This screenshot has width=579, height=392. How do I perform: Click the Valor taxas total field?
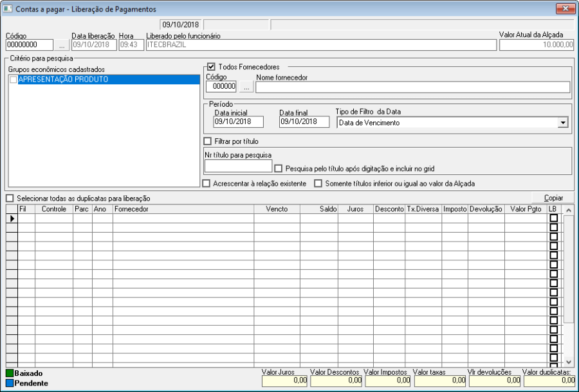pyautogui.click(x=440, y=380)
